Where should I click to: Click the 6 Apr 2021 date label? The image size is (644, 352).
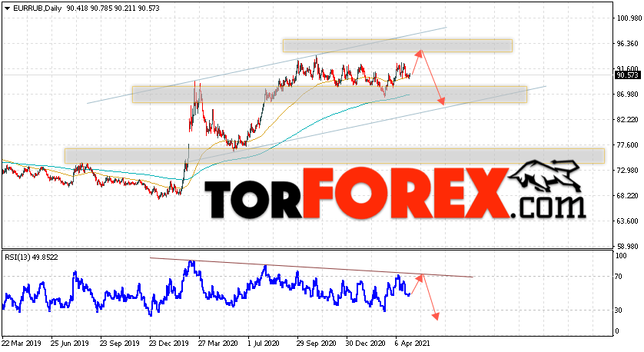(413, 344)
